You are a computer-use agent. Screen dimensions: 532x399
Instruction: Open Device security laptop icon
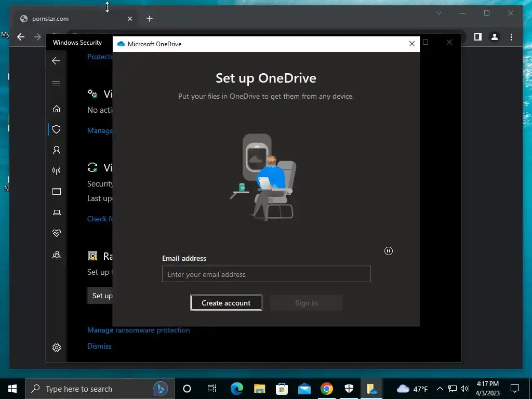56,212
